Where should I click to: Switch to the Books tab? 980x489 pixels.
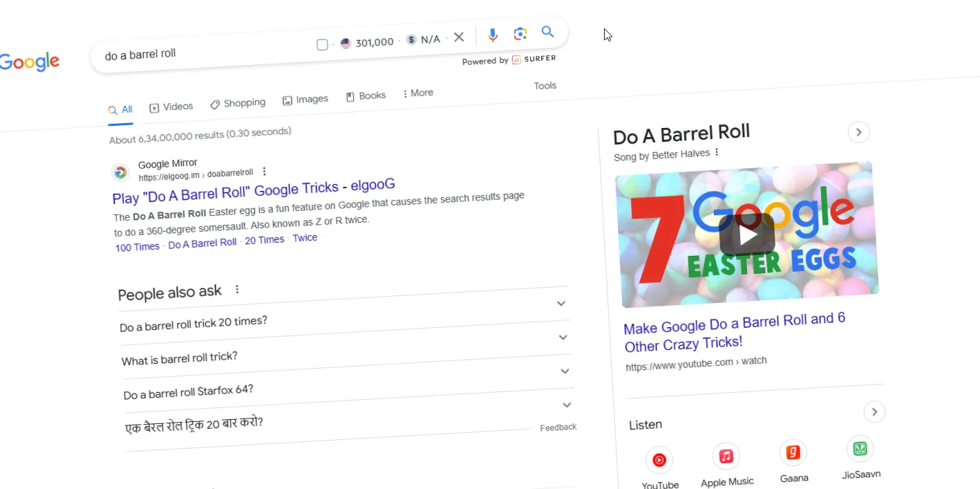(x=366, y=96)
